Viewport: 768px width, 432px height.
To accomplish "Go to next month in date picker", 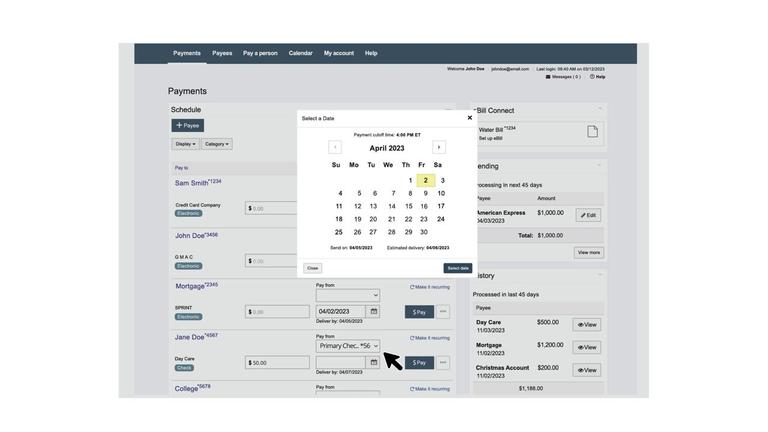I will 439,147.
